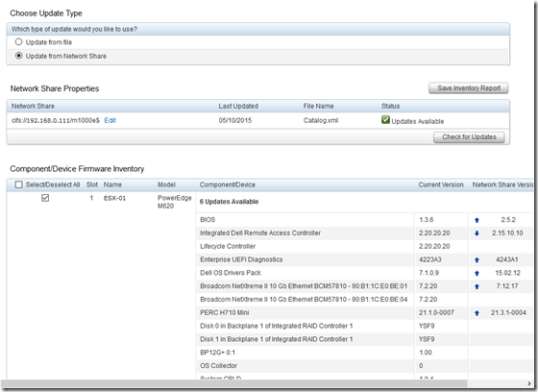Click iDRAC network share version 2.15.10.10

pos(507,233)
